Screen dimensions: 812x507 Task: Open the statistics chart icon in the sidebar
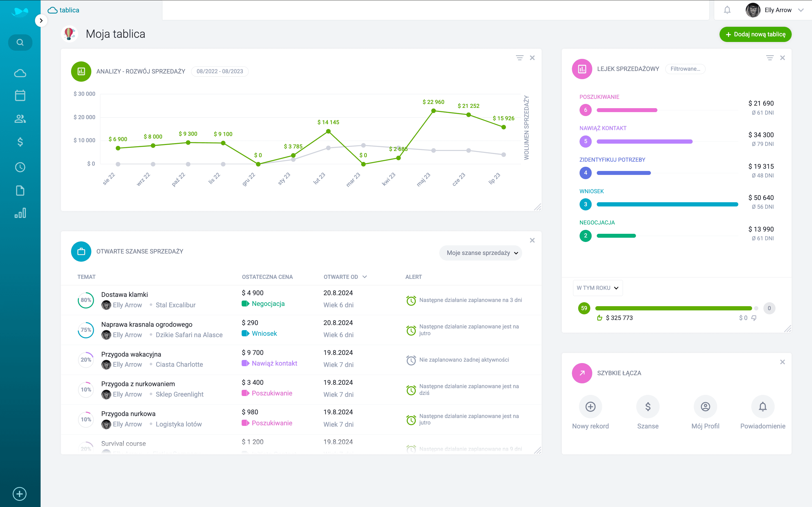click(20, 213)
